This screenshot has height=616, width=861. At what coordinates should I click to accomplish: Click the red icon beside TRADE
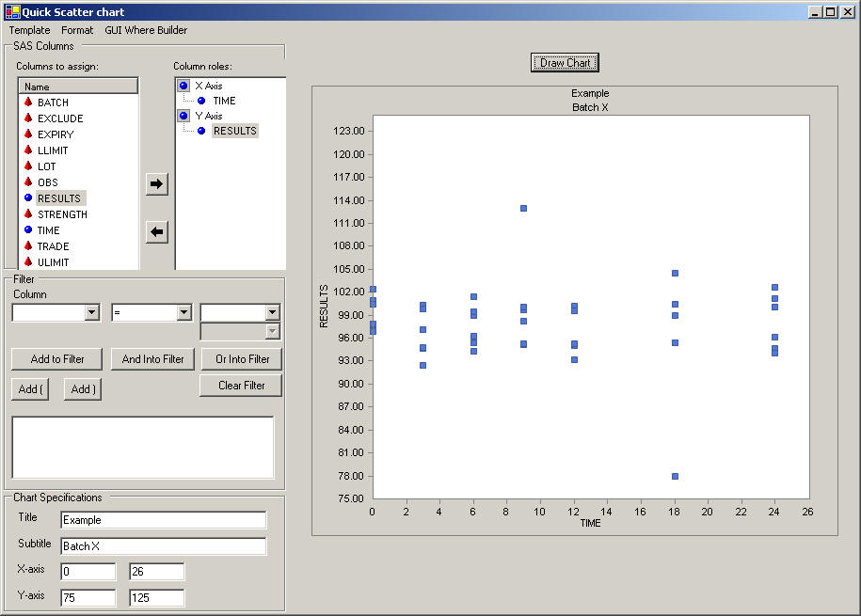point(28,245)
